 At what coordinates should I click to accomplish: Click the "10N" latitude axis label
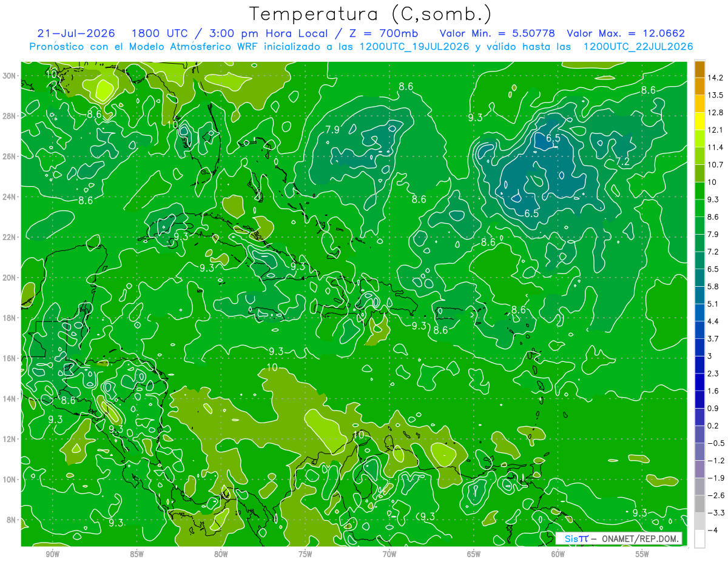pos(9,480)
